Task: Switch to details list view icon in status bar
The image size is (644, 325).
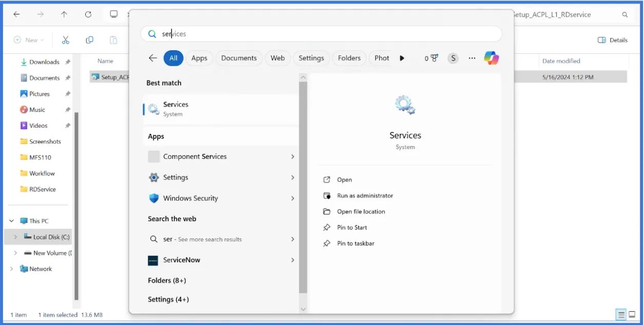Action: tap(621, 315)
